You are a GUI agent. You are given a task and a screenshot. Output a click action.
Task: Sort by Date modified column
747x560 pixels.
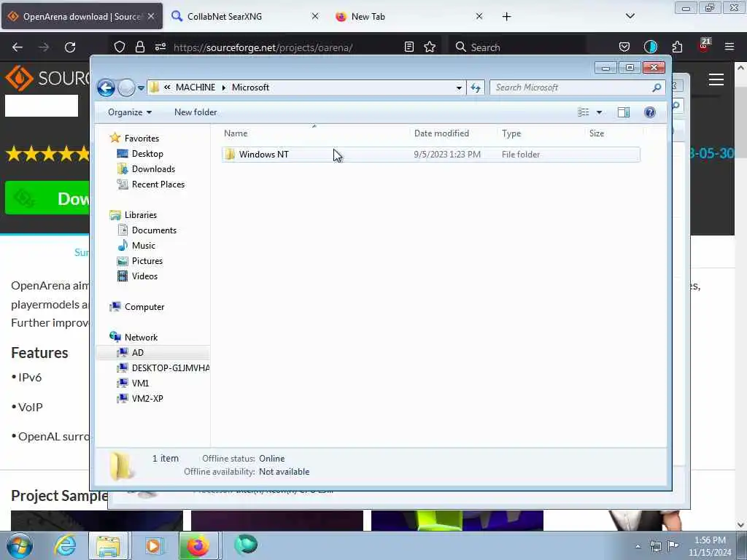pyautogui.click(x=453, y=133)
